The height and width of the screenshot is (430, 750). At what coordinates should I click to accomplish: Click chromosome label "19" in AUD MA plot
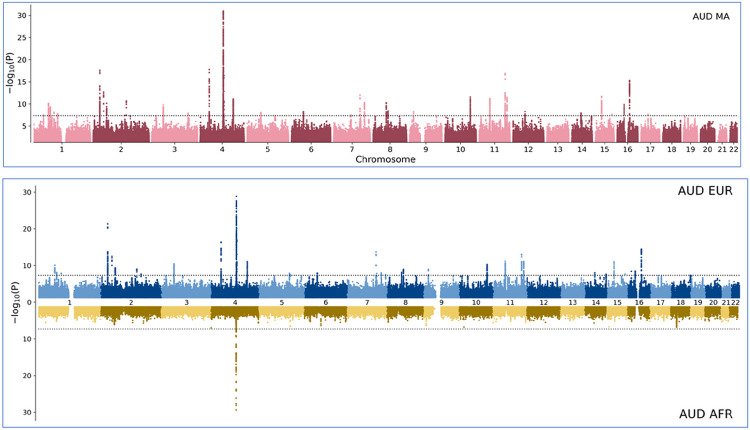[x=690, y=149]
